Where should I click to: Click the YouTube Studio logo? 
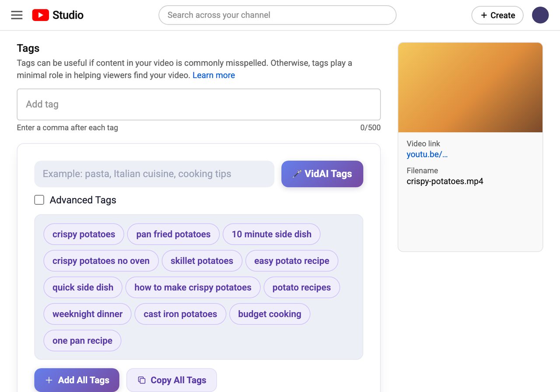tap(58, 15)
